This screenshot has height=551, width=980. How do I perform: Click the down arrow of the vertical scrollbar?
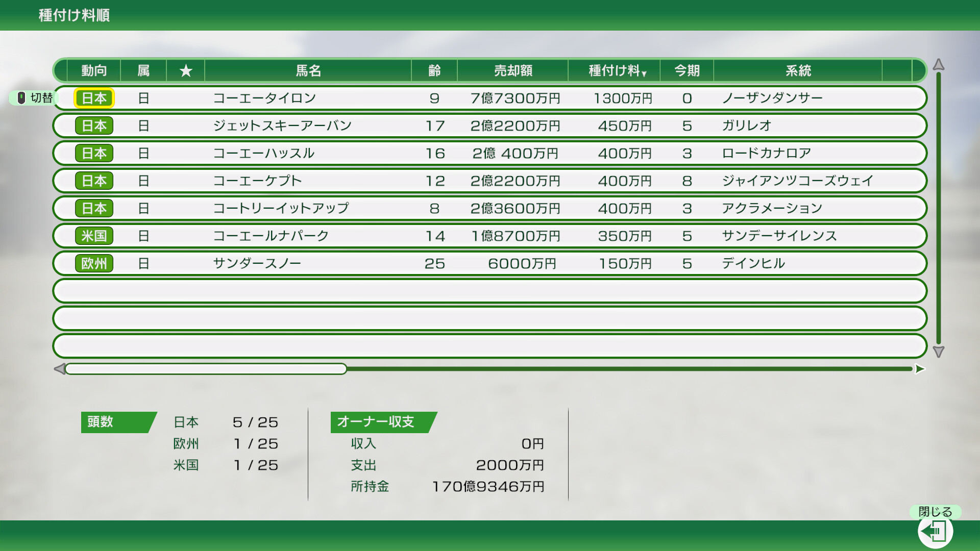click(938, 351)
